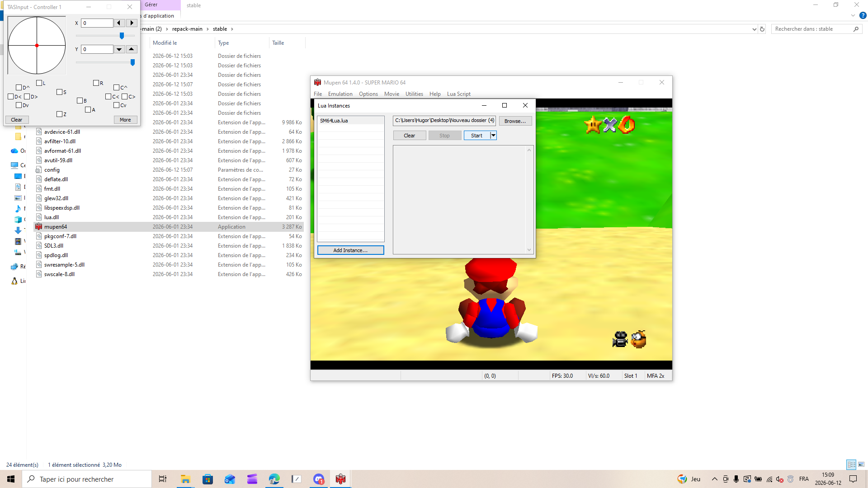This screenshot has height=488, width=868.
Task: Focus the X value input field
Action: [97, 23]
